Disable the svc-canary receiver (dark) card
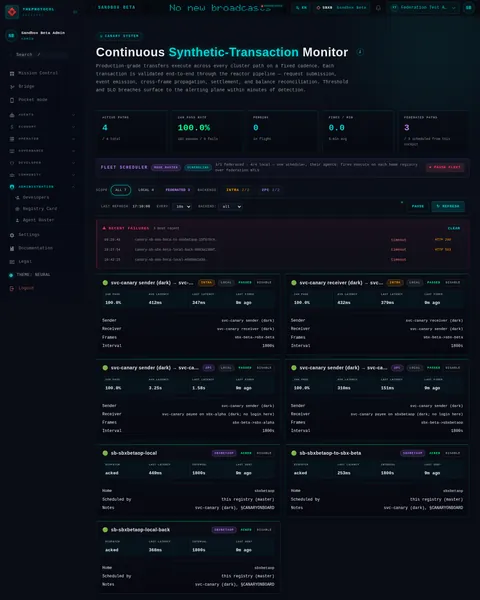This screenshot has height=600, width=480. [x=452, y=282]
